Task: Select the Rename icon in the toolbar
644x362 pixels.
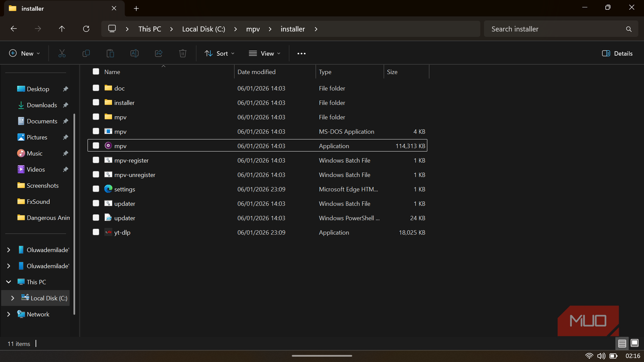Action: 134,53
